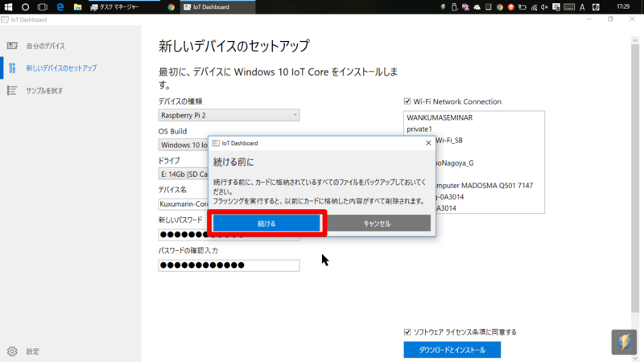Open Task View on the taskbar

(43, 6)
